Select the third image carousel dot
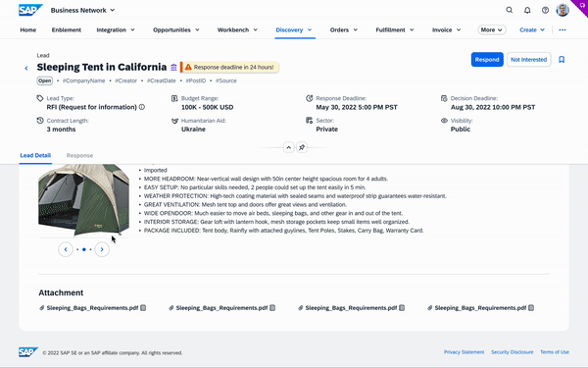The height and width of the screenshot is (368, 588). coord(90,249)
